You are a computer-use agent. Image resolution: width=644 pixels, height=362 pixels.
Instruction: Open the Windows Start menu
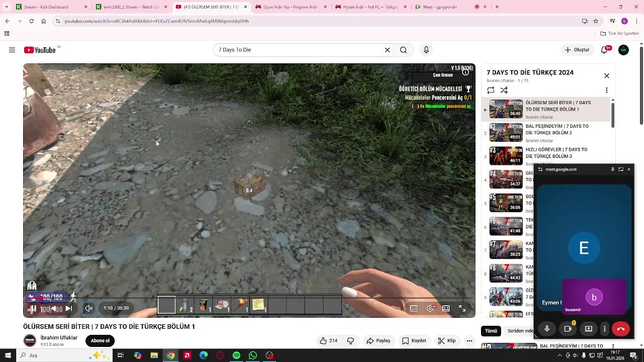click(8, 355)
